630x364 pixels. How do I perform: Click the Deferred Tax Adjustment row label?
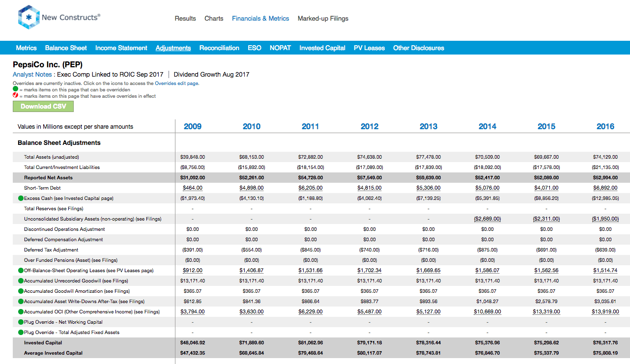click(51, 250)
